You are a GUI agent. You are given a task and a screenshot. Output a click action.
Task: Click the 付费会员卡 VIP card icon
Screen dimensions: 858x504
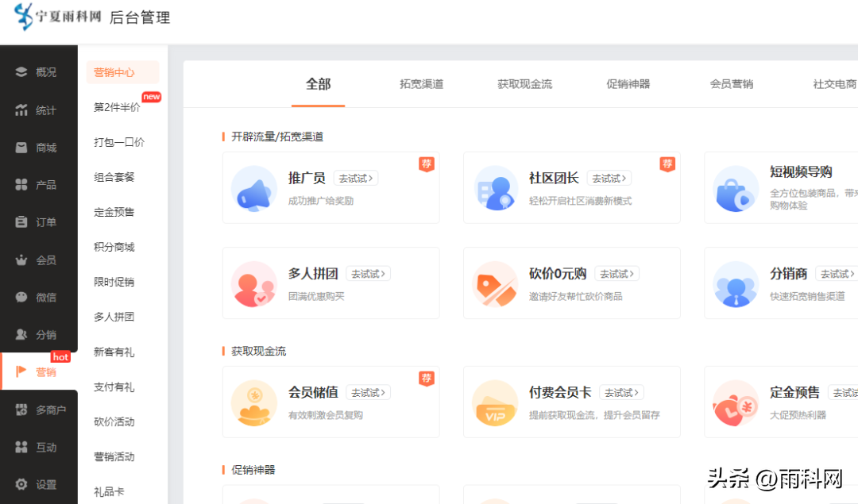496,403
